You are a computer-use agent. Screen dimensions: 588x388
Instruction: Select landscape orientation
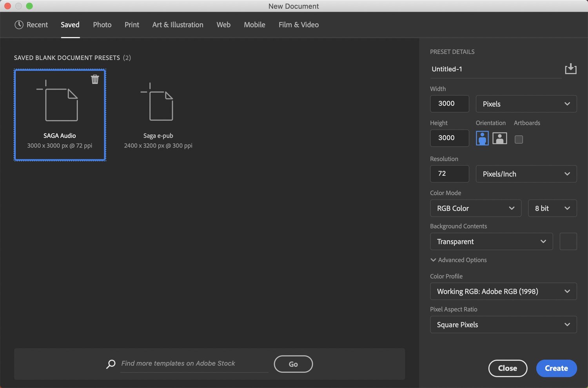coord(500,138)
